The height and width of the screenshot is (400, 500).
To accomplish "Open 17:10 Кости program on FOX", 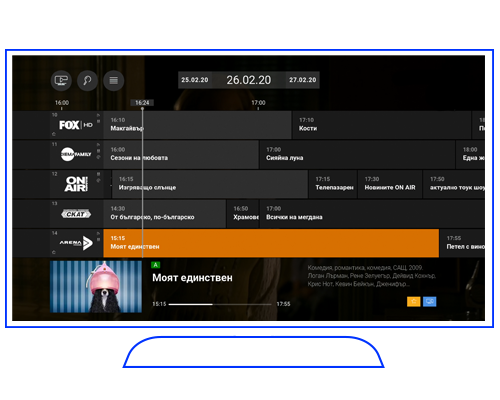I will coord(381,125).
